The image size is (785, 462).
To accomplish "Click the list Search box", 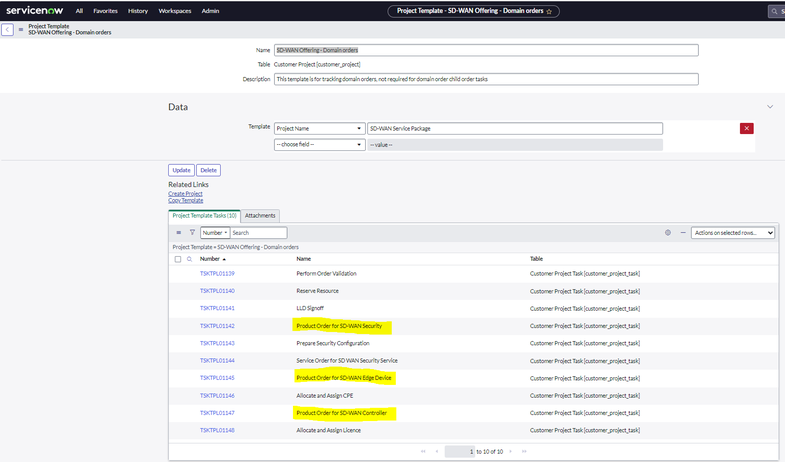I will coord(258,233).
